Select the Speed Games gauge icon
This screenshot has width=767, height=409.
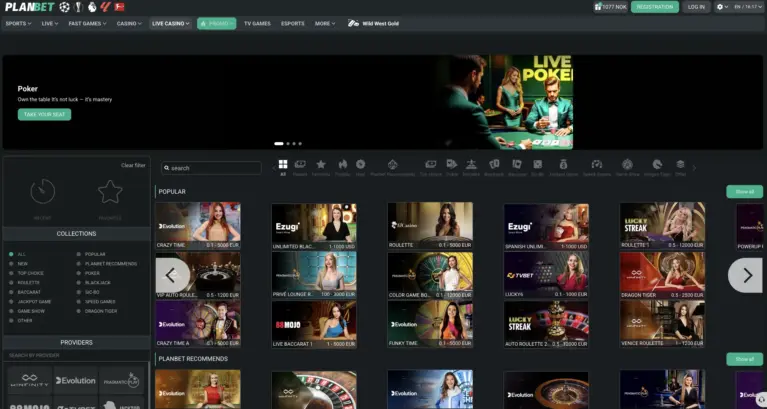pyautogui.click(x=597, y=164)
